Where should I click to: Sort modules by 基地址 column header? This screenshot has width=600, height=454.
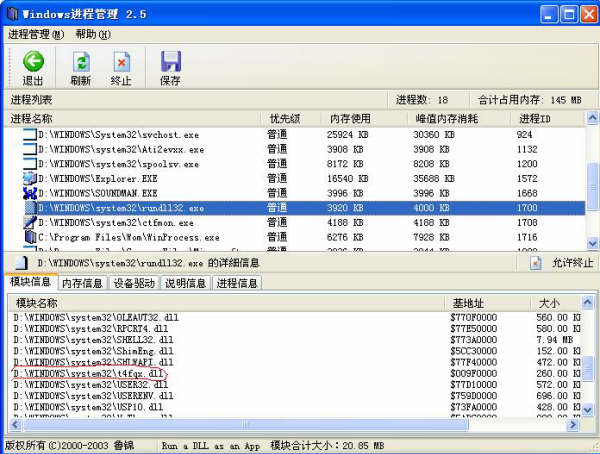[x=487, y=303]
